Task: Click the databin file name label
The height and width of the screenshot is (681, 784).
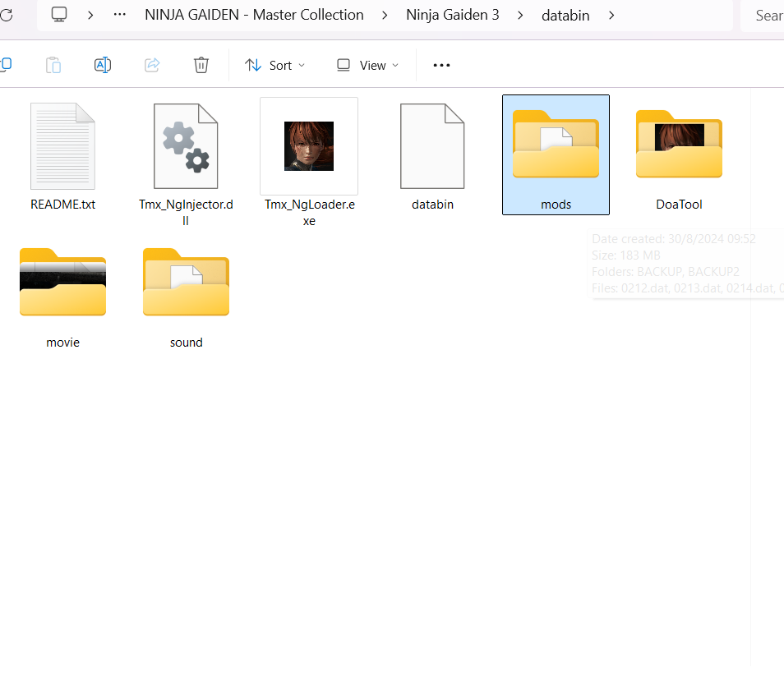Action: (x=432, y=205)
